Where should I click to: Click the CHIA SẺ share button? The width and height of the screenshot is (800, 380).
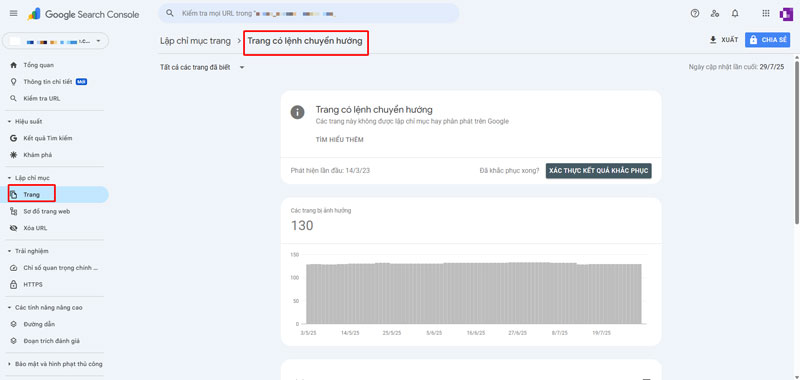point(767,40)
